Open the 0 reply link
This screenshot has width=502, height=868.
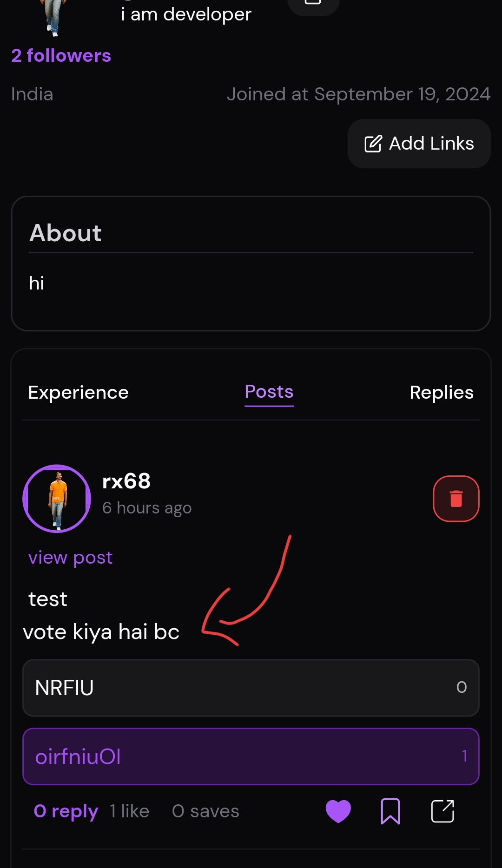[x=66, y=811]
